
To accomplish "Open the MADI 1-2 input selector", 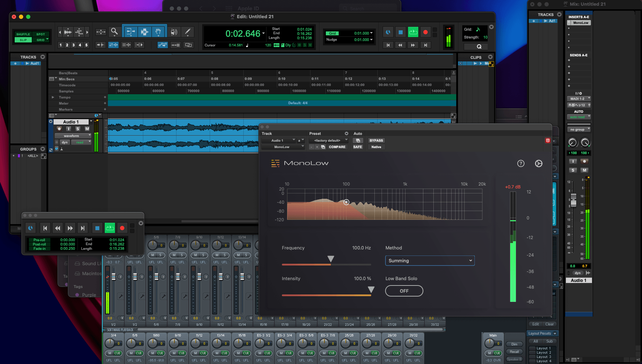I will 579,99.
